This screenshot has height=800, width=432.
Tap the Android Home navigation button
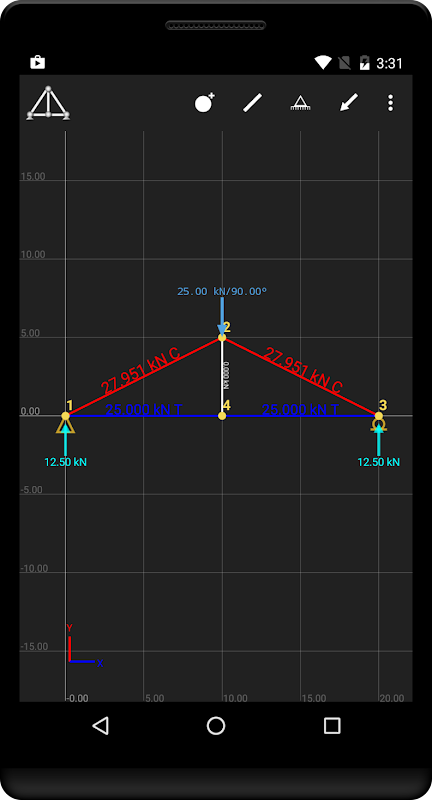216,726
